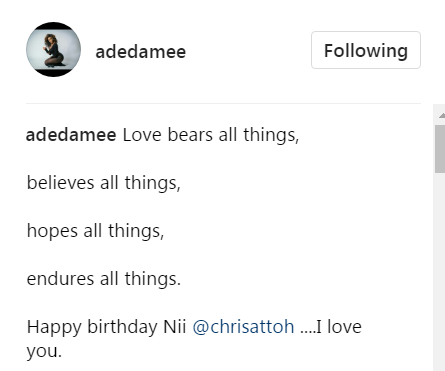Viewport: 445px width, 371px height.
Task: Click the word 'believes' in the caption
Action: 60,183
